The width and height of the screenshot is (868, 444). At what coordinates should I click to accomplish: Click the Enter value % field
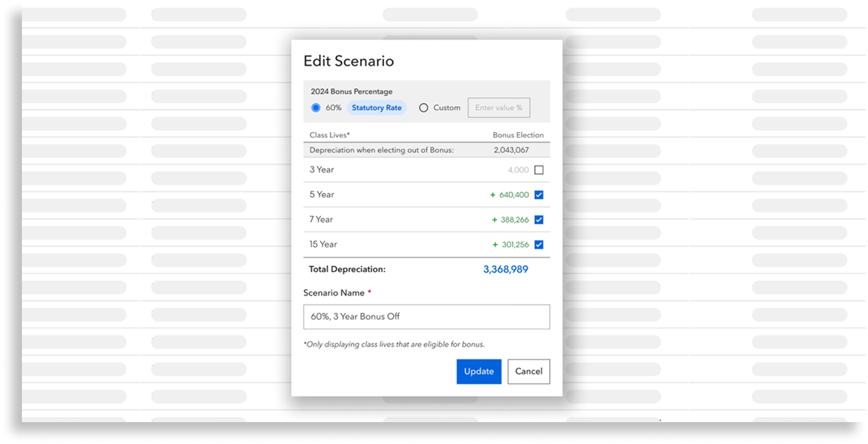(x=499, y=108)
